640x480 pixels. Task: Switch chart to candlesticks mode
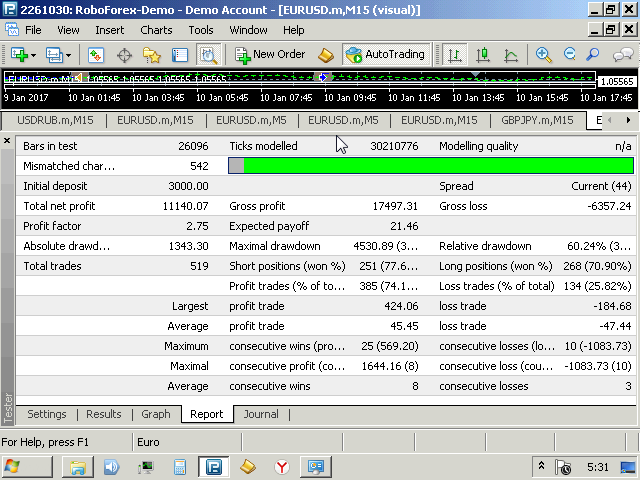483,55
